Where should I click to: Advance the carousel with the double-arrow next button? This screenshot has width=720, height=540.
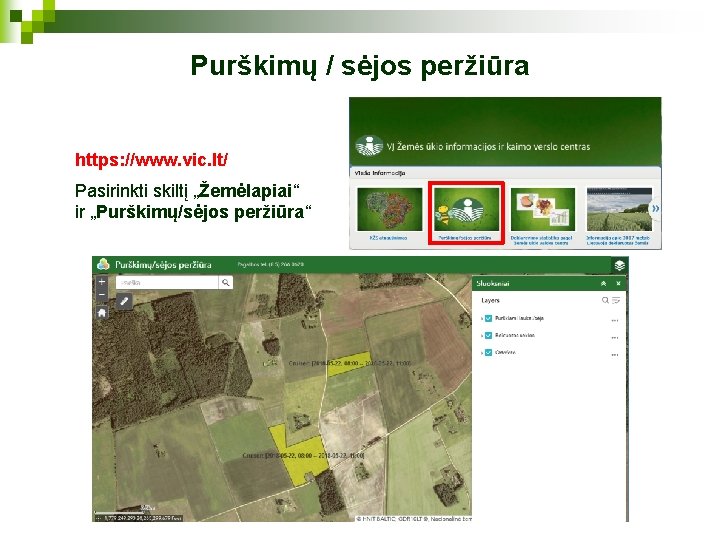655,208
